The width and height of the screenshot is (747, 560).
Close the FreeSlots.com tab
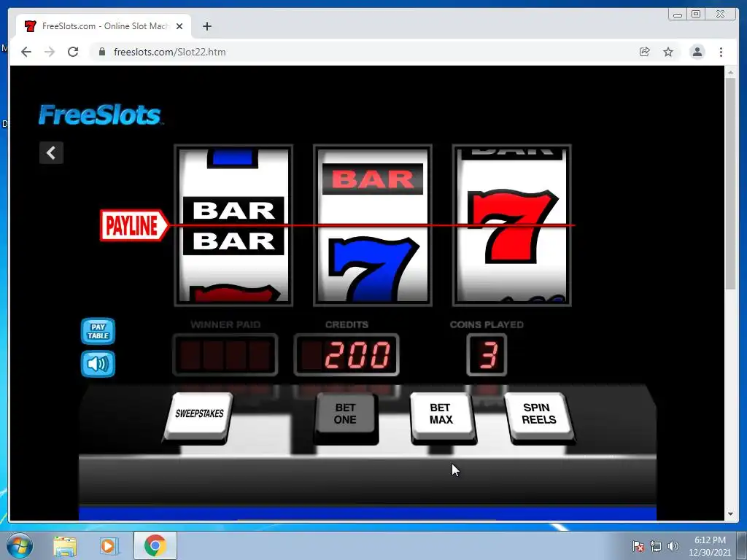click(x=179, y=26)
